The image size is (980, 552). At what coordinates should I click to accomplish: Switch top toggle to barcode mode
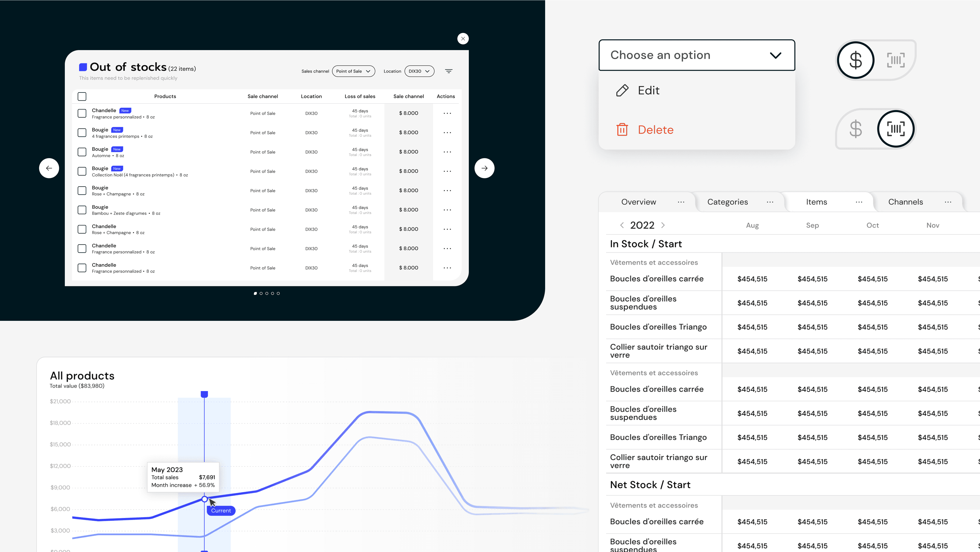point(896,60)
